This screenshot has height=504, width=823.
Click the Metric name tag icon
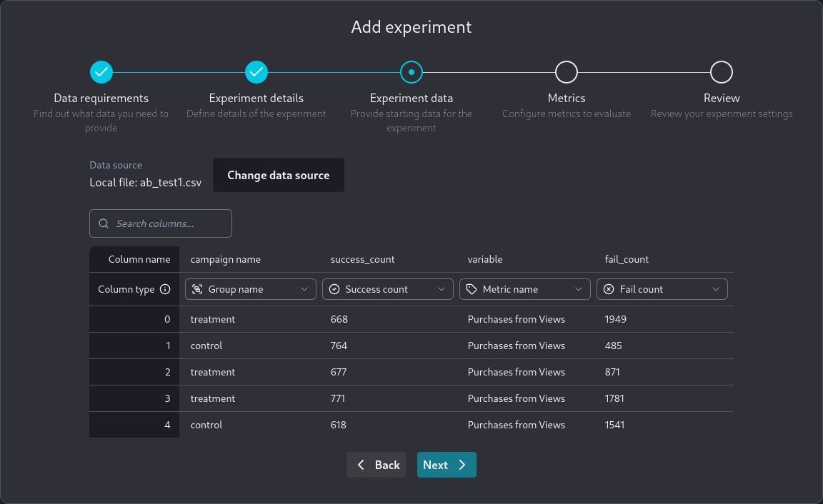coord(472,289)
